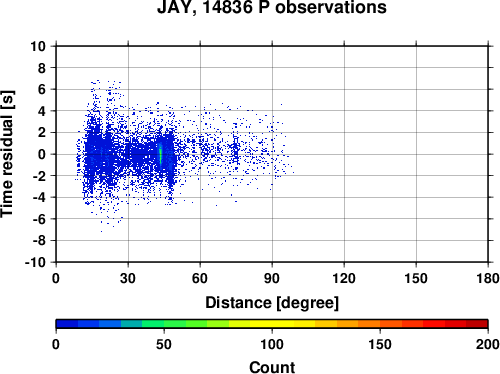Click the 'Time residual [s]' y-axis label
Image resolution: width=500 pixels, height=374 pixels.
tap(7, 154)
